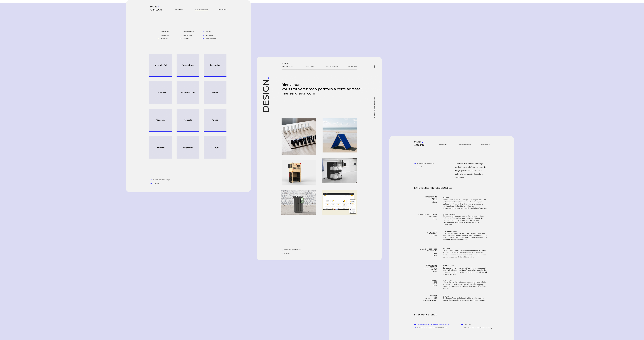Open the black cup-holder machine project thumbnail
This screenshot has width=644, height=340.
point(340,171)
